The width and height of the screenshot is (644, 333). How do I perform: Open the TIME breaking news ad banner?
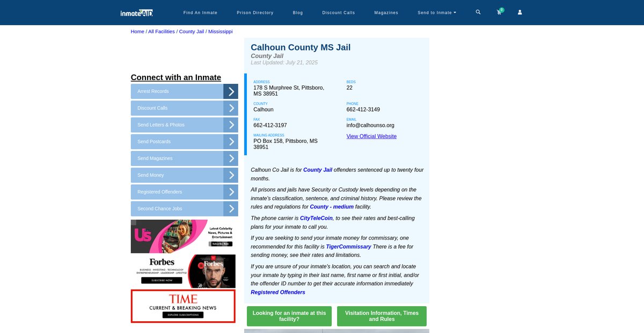coord(183,306)
